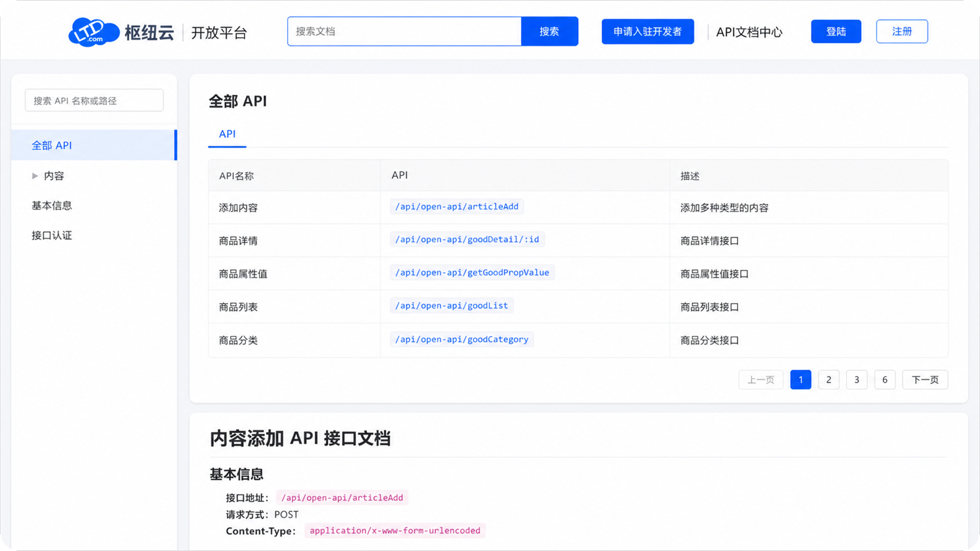Click the 商品列表接口 description
The height and width of the screenshot is (551, 980).
coord(710,307)
